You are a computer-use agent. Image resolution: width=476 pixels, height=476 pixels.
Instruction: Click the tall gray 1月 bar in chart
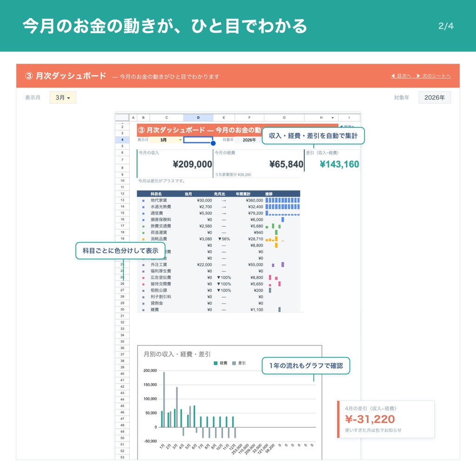point(164,399)
